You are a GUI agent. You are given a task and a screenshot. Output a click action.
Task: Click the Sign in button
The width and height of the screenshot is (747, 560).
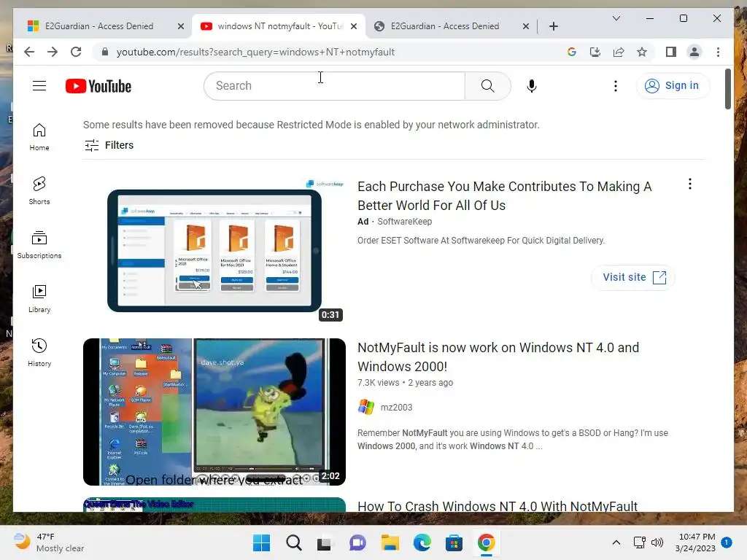672,86
